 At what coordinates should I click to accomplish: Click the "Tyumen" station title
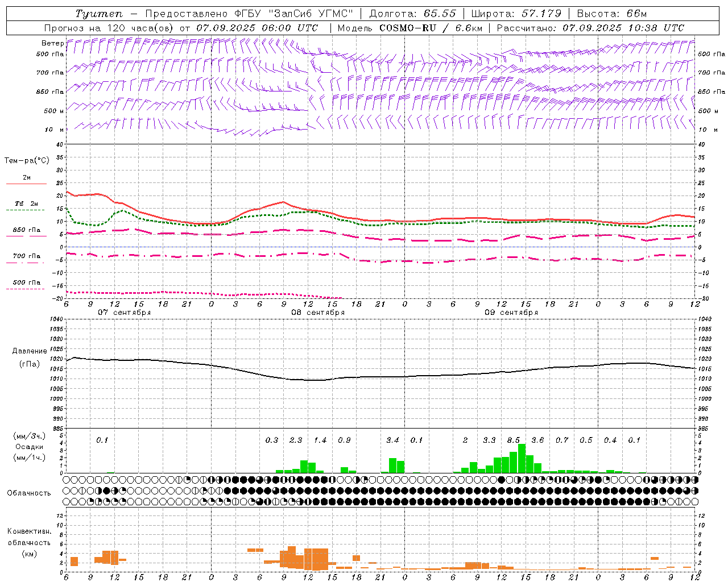click(x=98, y=14)
